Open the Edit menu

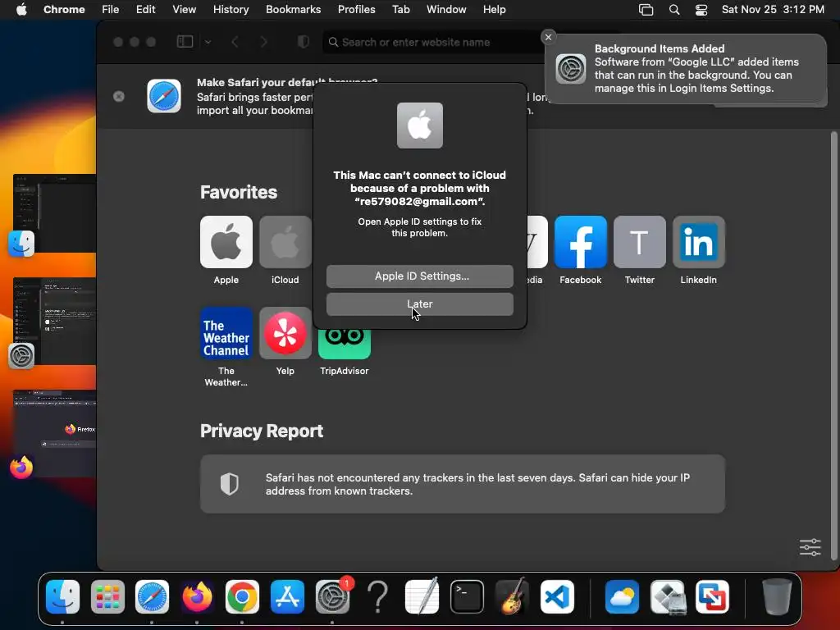pos(146,10)
